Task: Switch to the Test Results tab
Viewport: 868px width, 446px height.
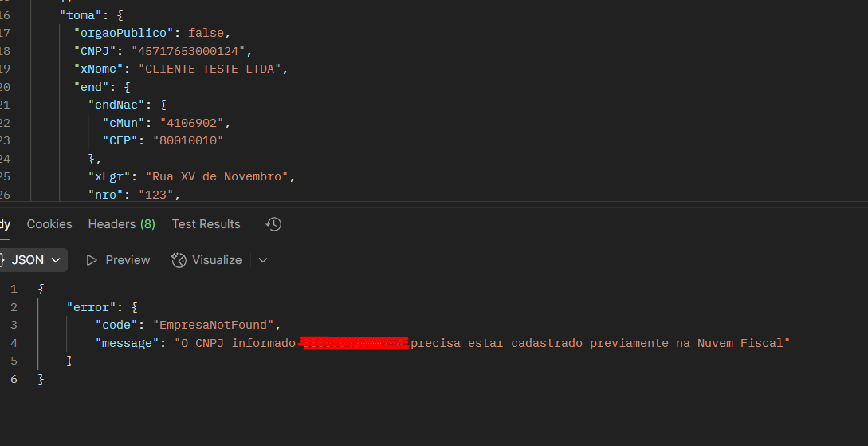Action: point(206,224)
